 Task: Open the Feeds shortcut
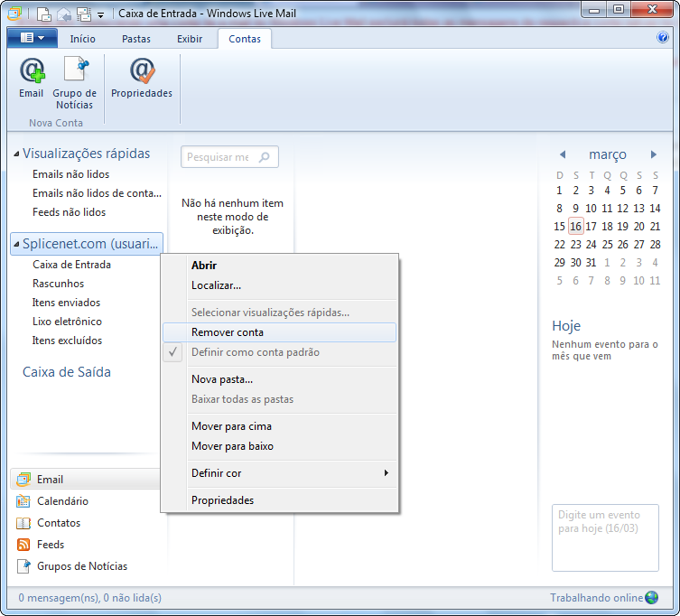pos(40,545)
